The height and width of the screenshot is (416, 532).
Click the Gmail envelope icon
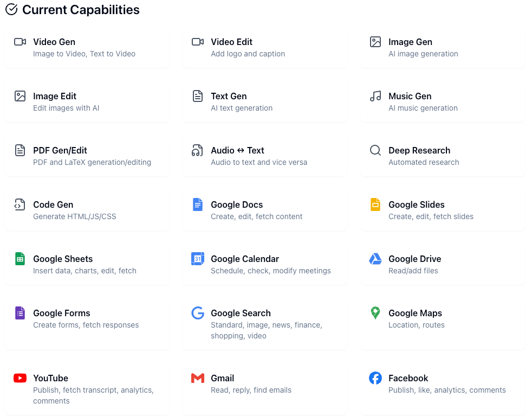point(198,378)
